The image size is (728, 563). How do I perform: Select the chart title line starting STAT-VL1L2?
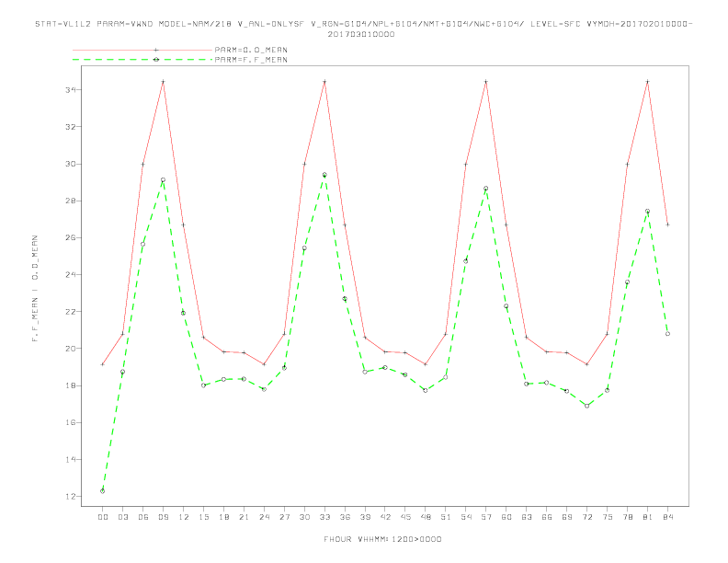(363, 24)
